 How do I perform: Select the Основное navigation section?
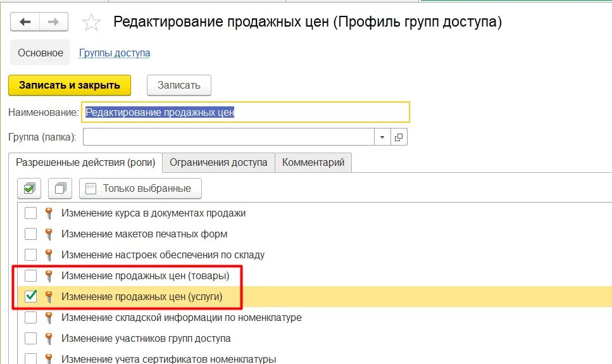tap(41, 53)
